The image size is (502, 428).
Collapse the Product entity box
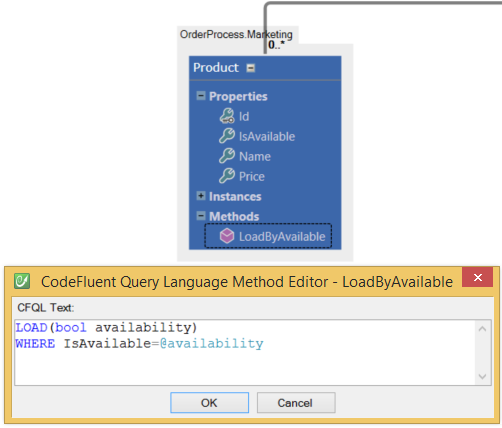[x=251, y=68]
